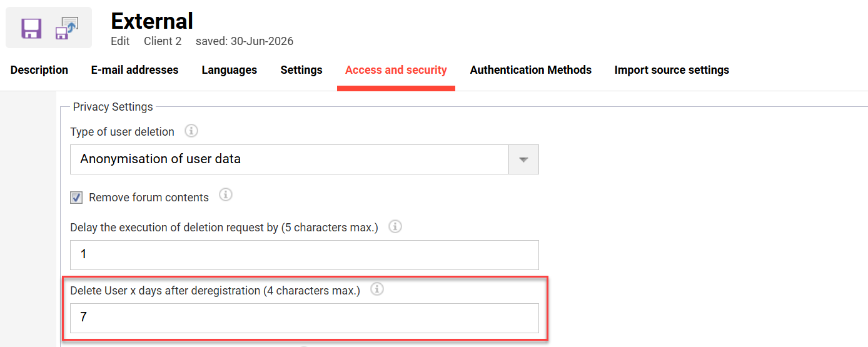Click the Access and security tab
The image size is (868, 347).
click(x=396, y=70)
